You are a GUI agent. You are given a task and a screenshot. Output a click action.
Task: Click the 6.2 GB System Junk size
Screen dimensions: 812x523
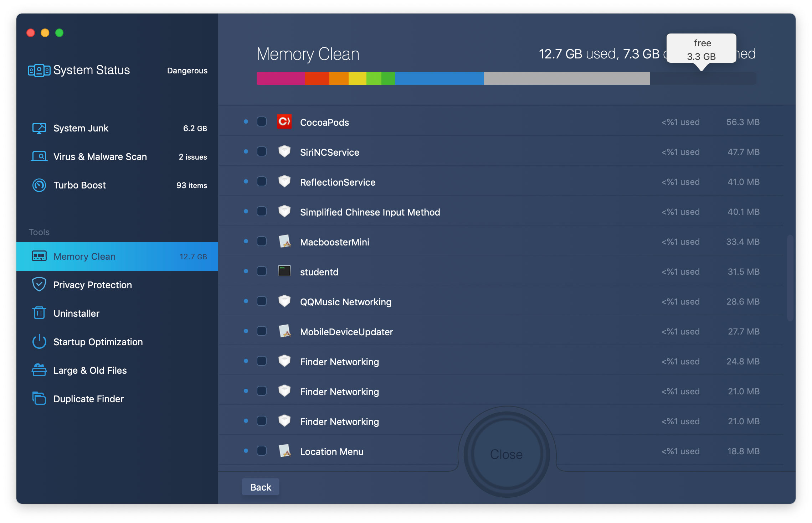tap(195, 128)
